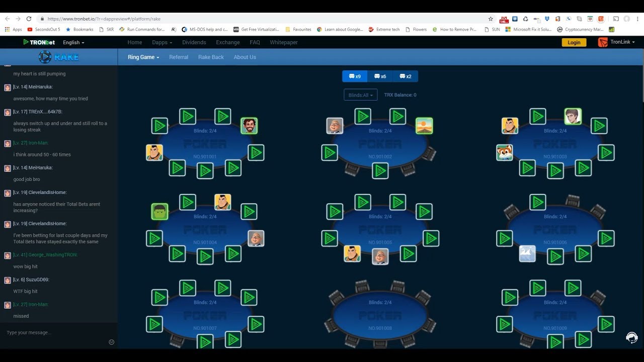This screenshot has height=362, width=644.
Task: Open the Whitepaper link
Action: (x=284, y=42)
